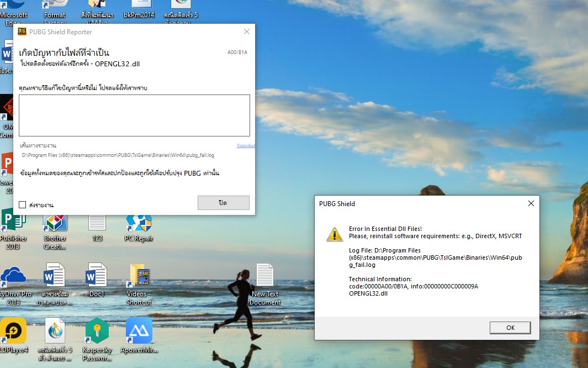Image resolution: width=588 pixels, height=368 pixels.
Task: Click the OPENGL32.dll subtitle in the Reporter window
Action: pyautogui.click(x=80, y=64)
